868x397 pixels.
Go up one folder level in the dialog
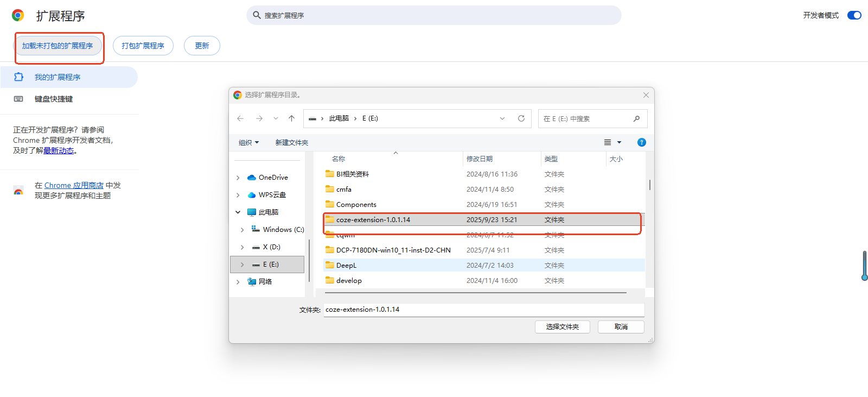(x=292, y=118)
